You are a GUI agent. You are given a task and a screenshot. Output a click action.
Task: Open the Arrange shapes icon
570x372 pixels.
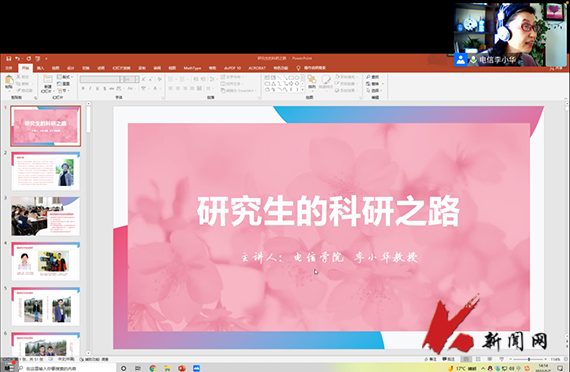[x=312, y=81]
